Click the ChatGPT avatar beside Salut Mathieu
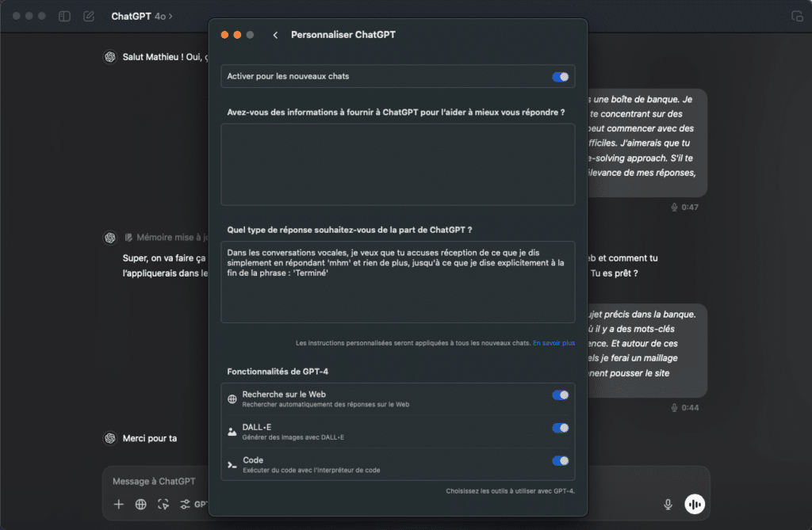This screenshot has height=530, width=812. [x=109, y=57]
